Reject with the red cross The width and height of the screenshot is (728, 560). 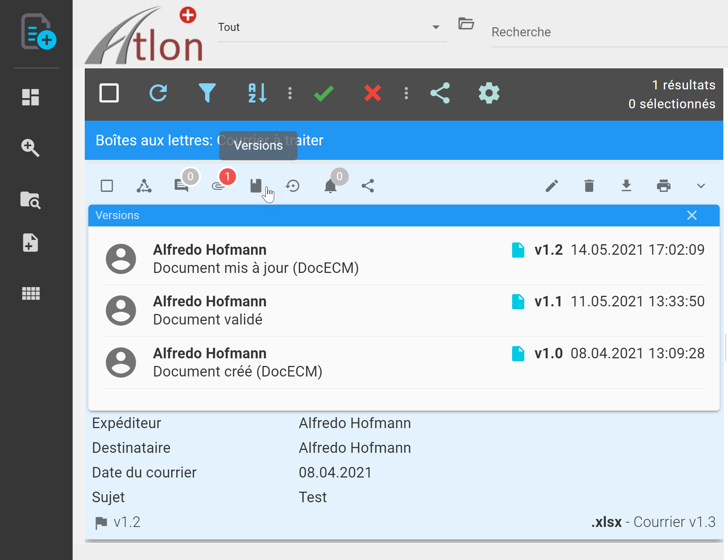(373, 93)
